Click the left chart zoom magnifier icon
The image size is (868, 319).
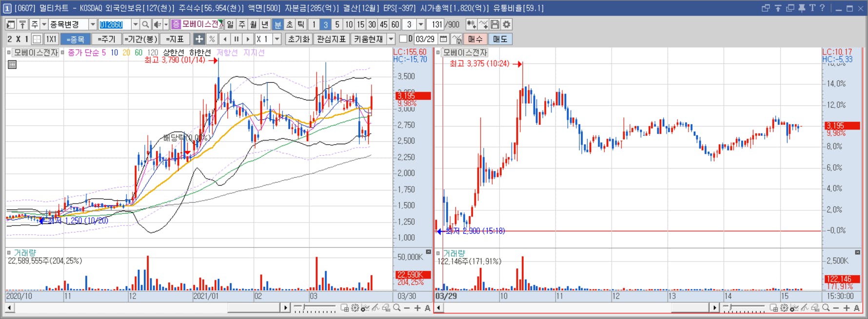pyautogui.click(x=397, y=308)
